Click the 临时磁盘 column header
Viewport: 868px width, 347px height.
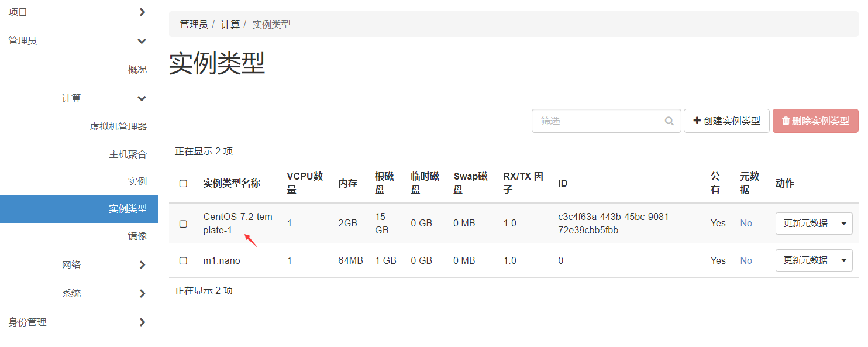click(x=425, y=183)
